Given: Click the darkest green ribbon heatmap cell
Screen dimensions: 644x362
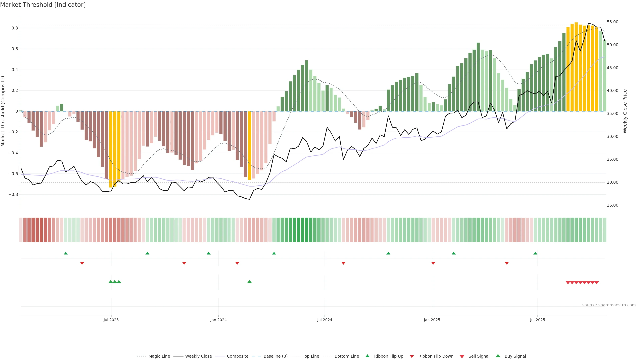Looking at the screenshot, I should [303, 230].
